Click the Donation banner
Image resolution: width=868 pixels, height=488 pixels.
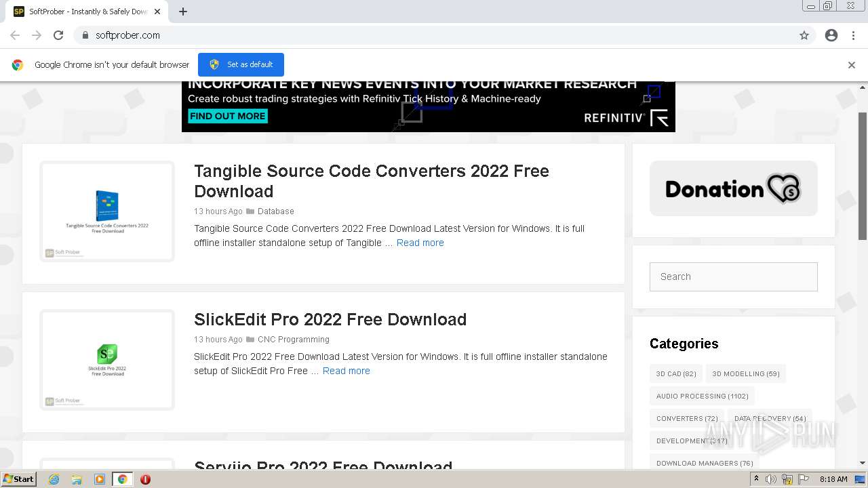coord(734,188)
